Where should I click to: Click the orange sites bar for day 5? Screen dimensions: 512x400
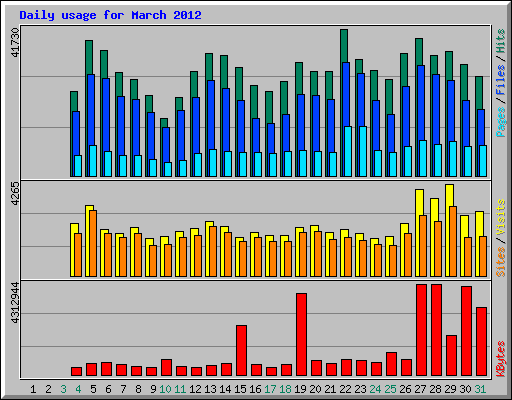click(93, 243)
